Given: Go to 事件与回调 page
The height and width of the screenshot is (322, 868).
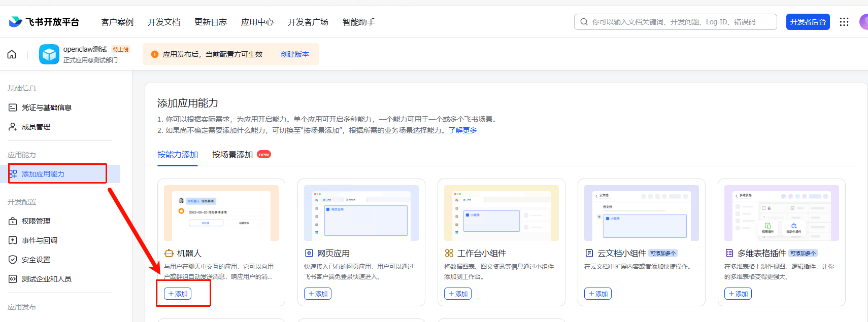Looking at the screenshot, I should (x=39, y=240).
